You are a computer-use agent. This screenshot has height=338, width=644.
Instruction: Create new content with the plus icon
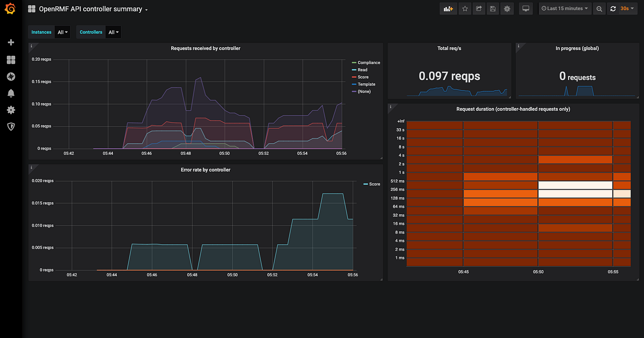coord(11,42)
